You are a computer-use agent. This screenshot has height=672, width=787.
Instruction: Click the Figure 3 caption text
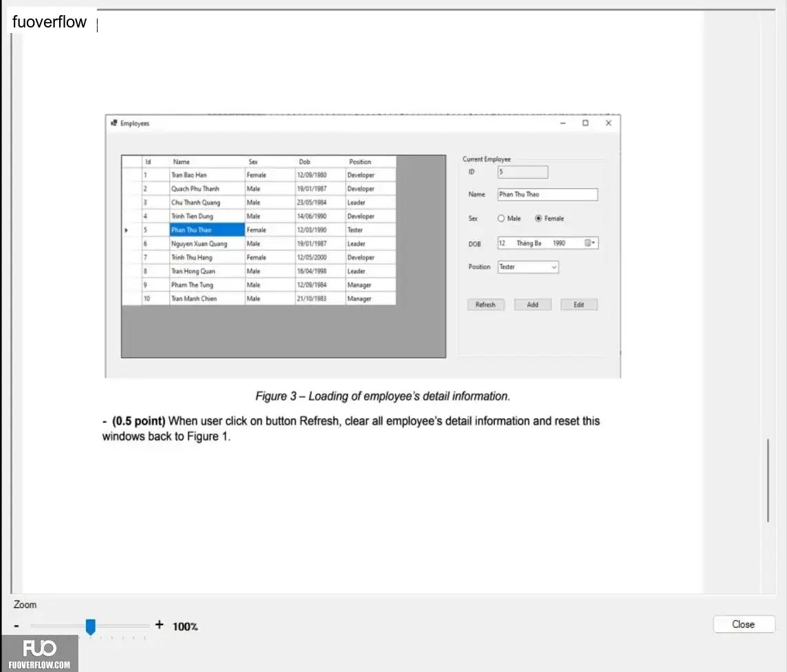point(382,396)
